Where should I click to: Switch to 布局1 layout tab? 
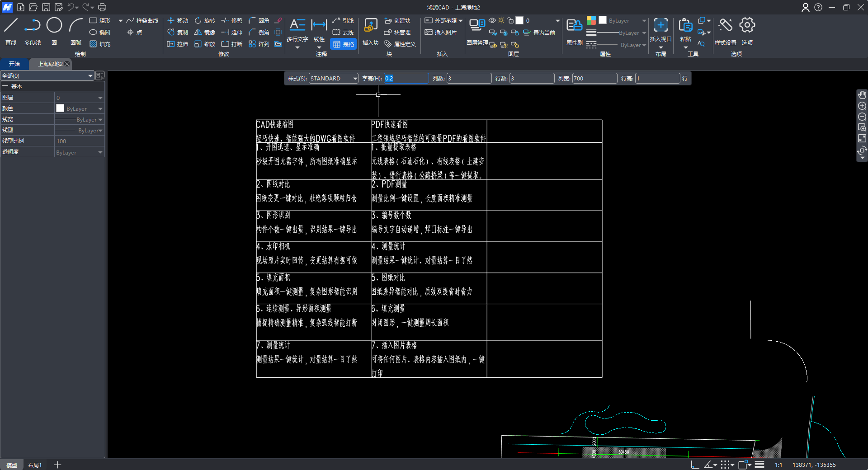coord(35,465)
